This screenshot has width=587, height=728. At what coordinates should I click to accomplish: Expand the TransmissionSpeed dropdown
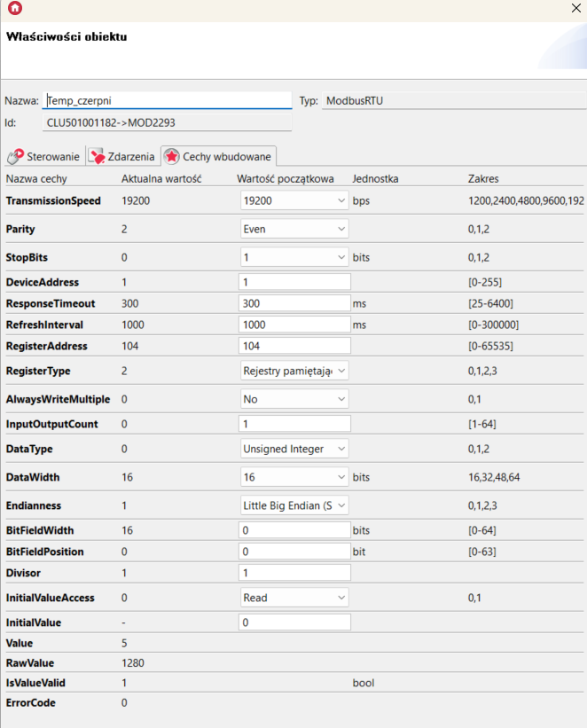pyautogui.click(x=293, y=201)
